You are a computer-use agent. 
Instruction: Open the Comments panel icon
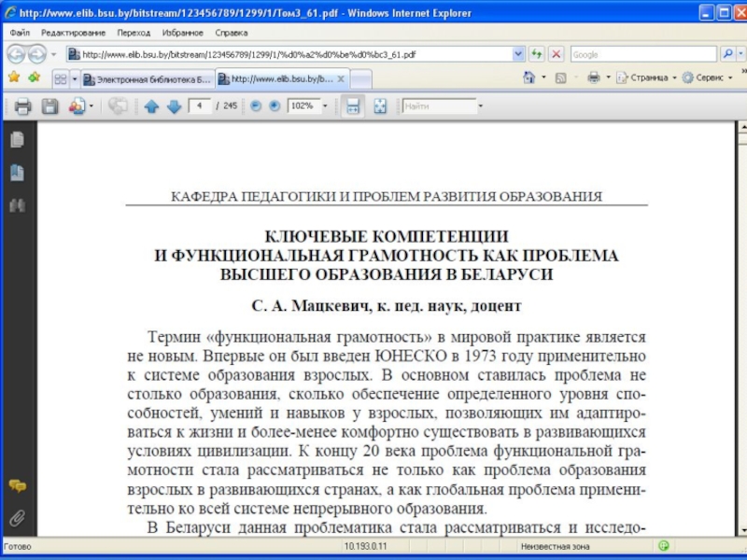(x=17, y=485)
